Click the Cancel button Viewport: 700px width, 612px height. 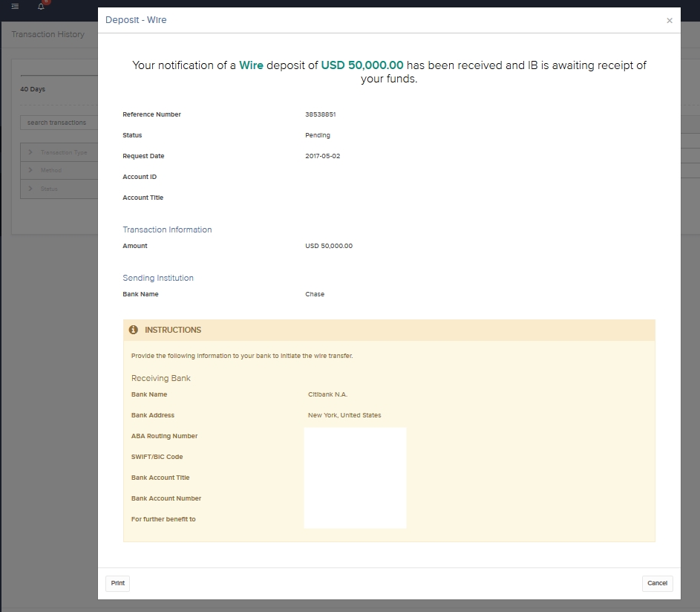tap(657, 584)
